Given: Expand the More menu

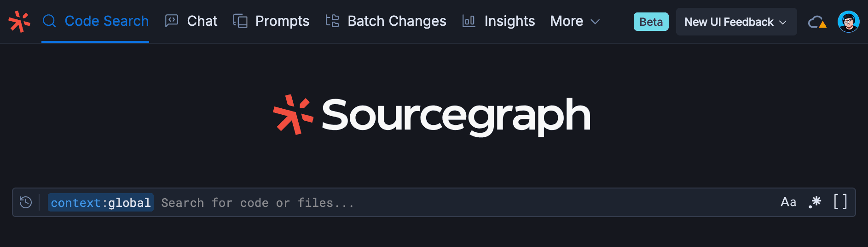Looking at the screenshot, I should tap(575, 21).
